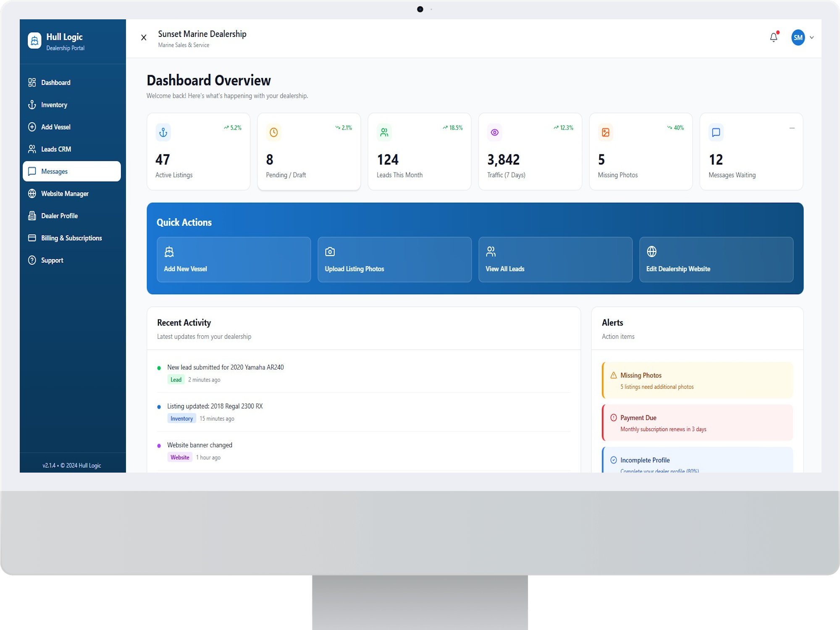
Task: Open the SM profile avatar menu
Action: [x=798, y=37]
